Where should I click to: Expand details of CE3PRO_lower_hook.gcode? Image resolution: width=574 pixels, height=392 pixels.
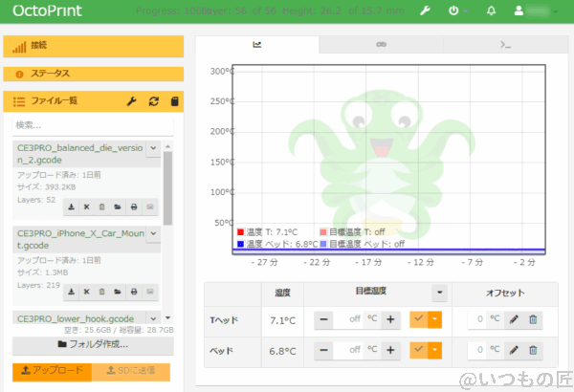[x=152, y=316]
